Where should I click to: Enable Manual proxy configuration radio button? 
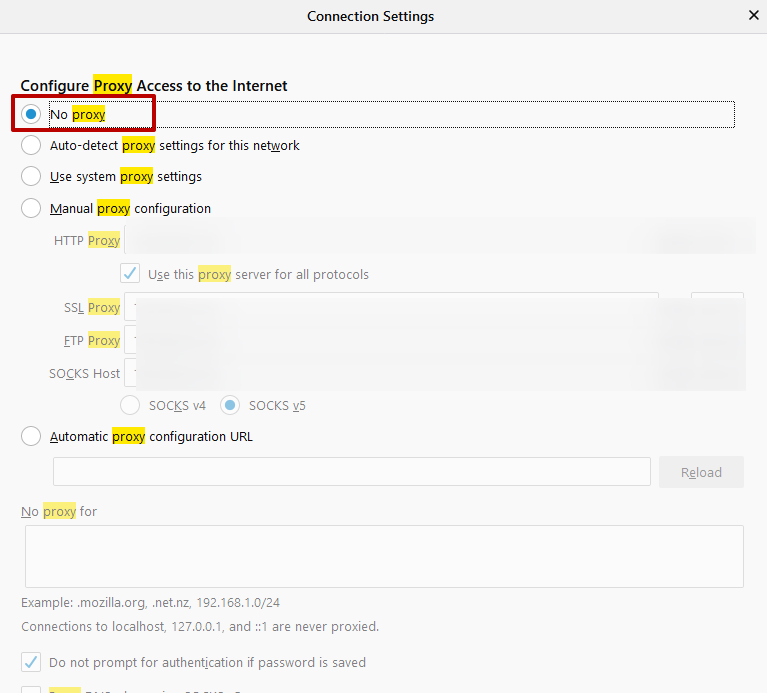[31, 208]
